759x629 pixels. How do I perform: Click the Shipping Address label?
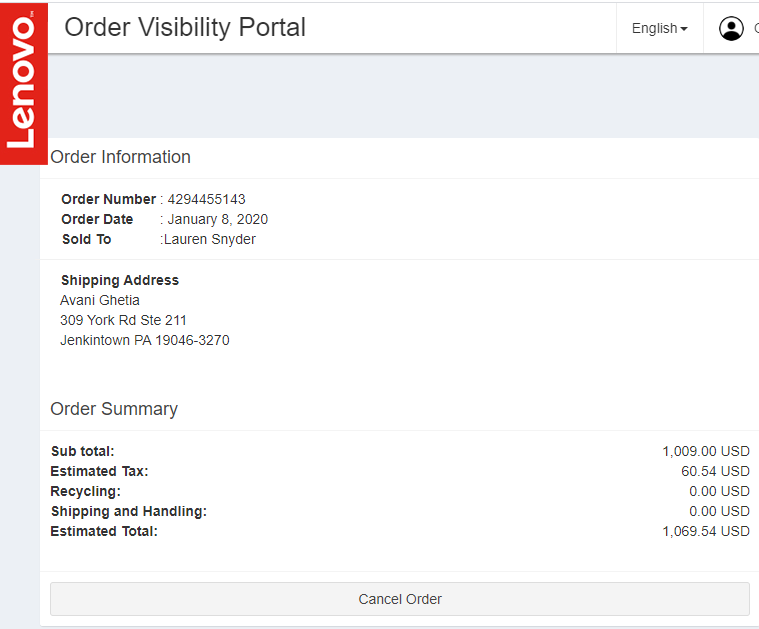tap(120, 280)
